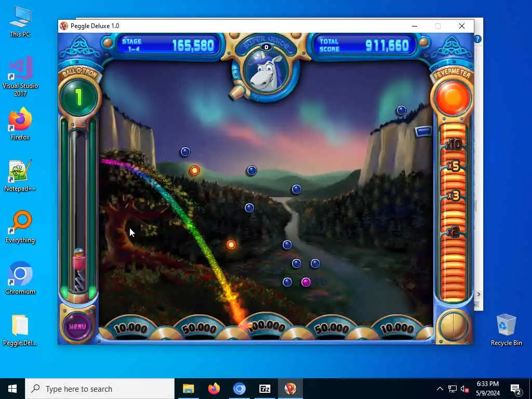Hit the blue peg beside the left cliff
The width and height of the screenshot is (532, 399).
tap(185, 151)
